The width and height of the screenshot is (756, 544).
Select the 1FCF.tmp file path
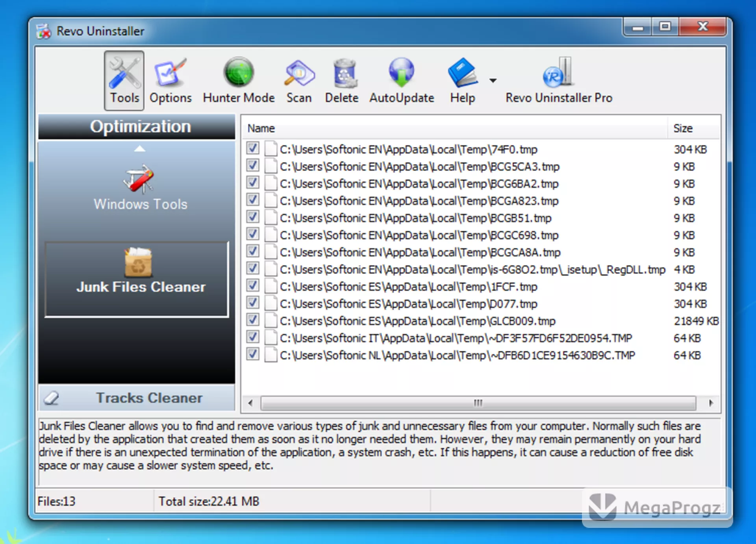(408, 287)
